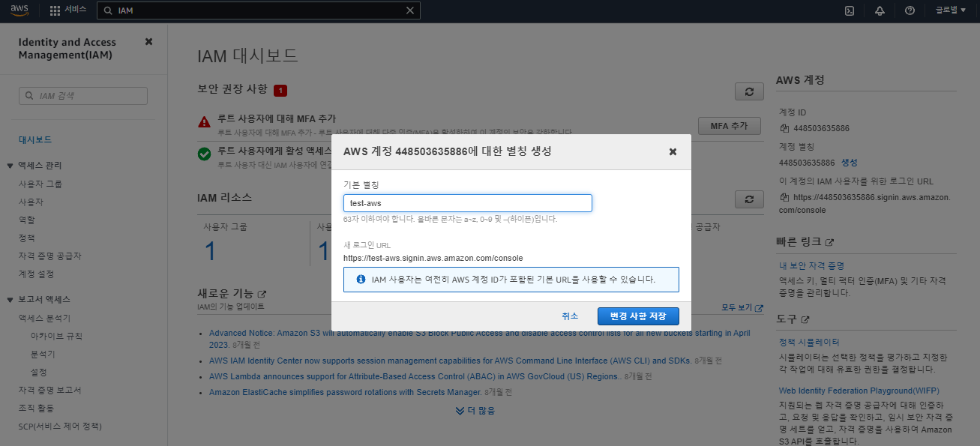This screenshot has height=446, width=980.
Task: Click the red security recommendation badge
Action: click(x=280, y=91)
